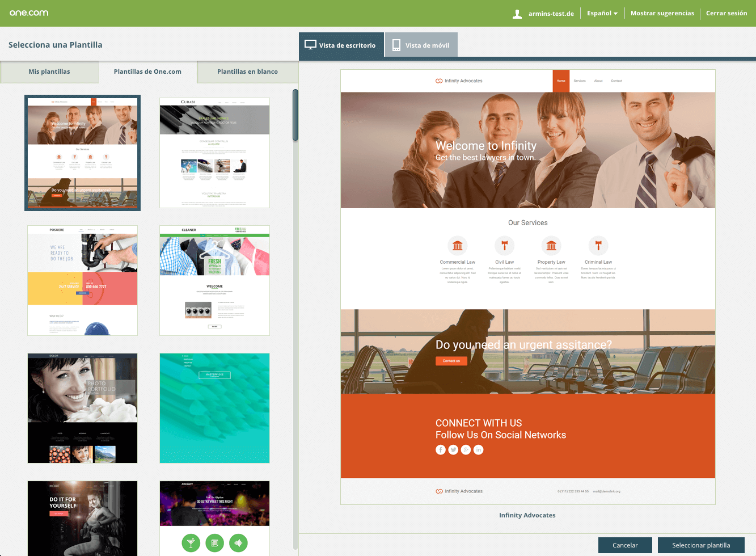Click green sound wave icon in template
Image resolution: width=756 pixels, height=556 pixels.
239,543
